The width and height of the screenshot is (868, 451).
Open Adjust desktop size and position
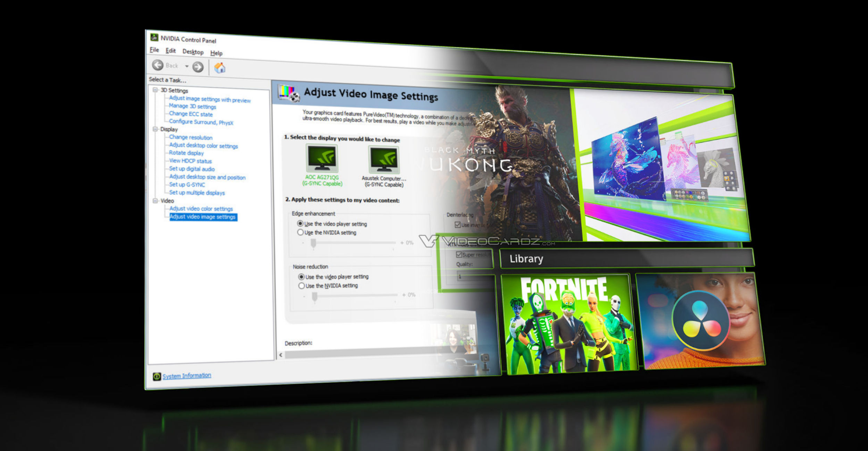(x=207, y=177)
